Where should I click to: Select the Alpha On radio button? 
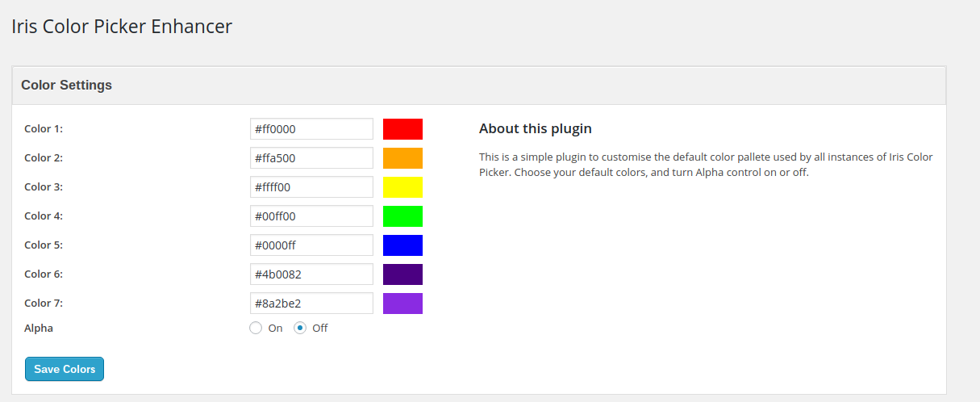point(256,328)
